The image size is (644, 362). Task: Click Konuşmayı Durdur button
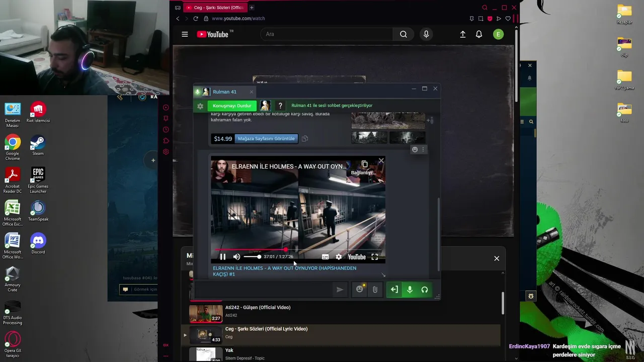(x=232, y=106)
